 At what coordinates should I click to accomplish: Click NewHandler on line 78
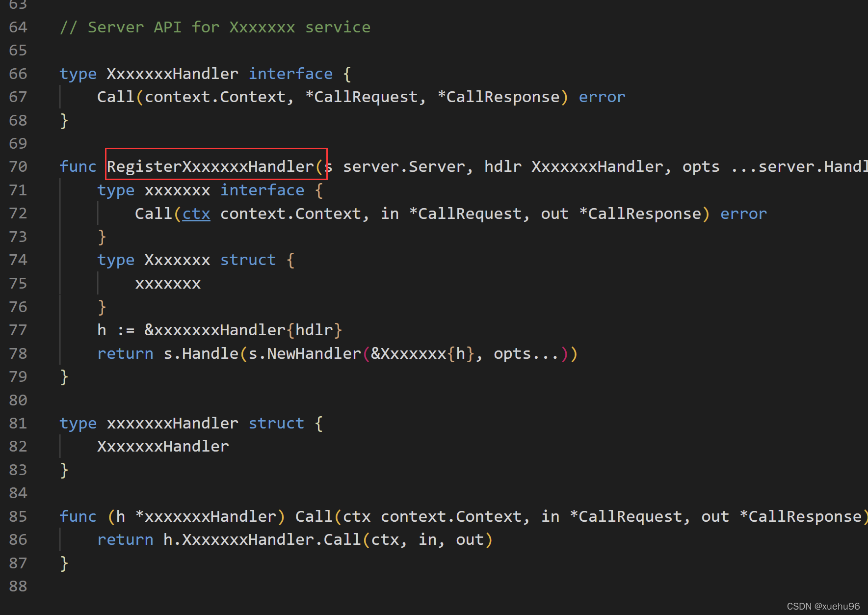[314, 353]
